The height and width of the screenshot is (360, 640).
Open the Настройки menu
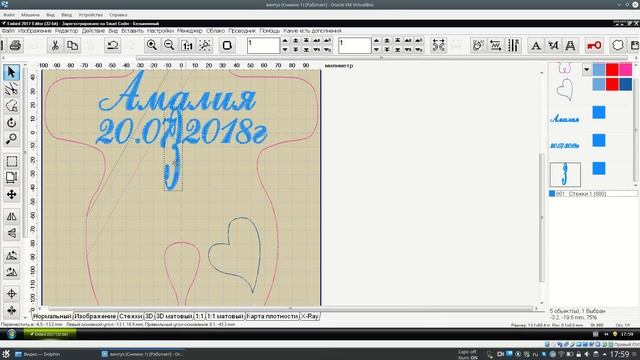160,31
